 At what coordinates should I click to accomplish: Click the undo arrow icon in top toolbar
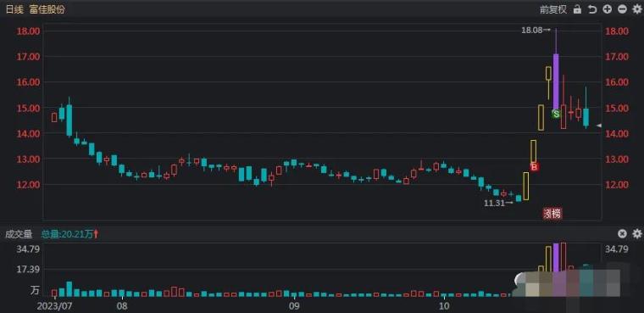click(x=591, y=9)
